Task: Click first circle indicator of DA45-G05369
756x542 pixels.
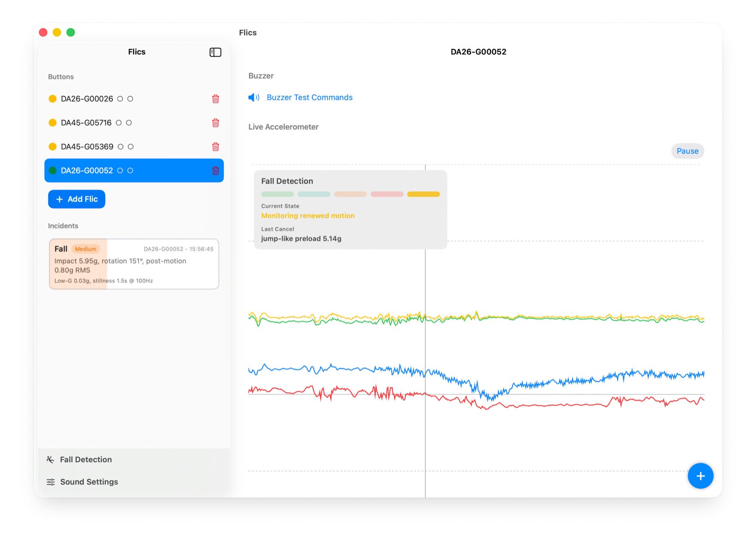Action: pyautogui.click(x=120, y=147)
